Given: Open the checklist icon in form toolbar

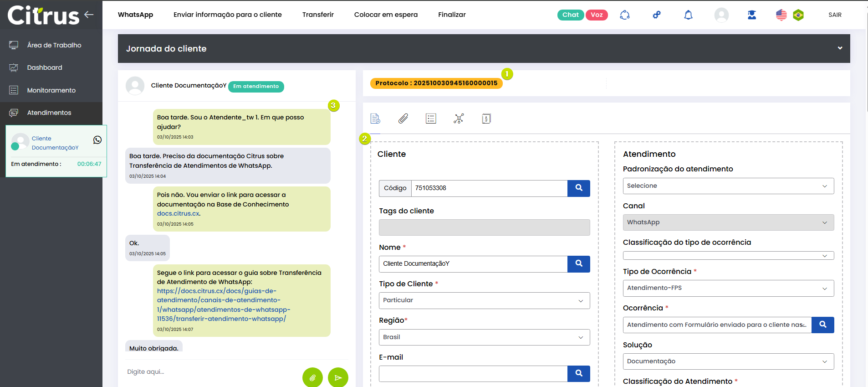Looking at the screenshot, I should pyautogui.click(x=431, y=119).
